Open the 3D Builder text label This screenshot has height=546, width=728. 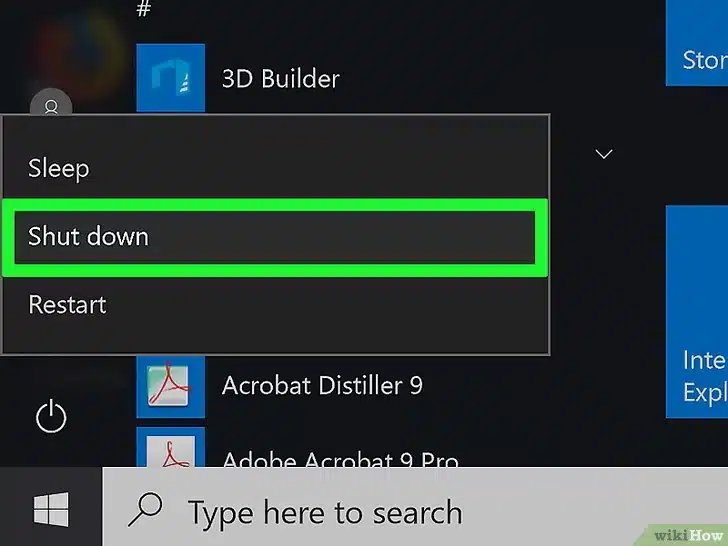pos(280,78)
